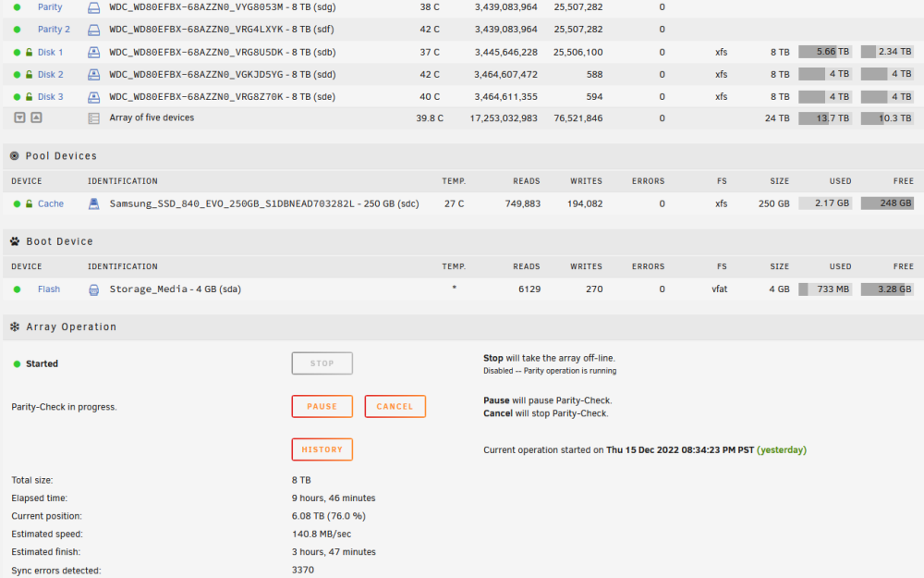Open the Parity device settings link
This screenshot has height=578, width=924.
click(50, 7)
